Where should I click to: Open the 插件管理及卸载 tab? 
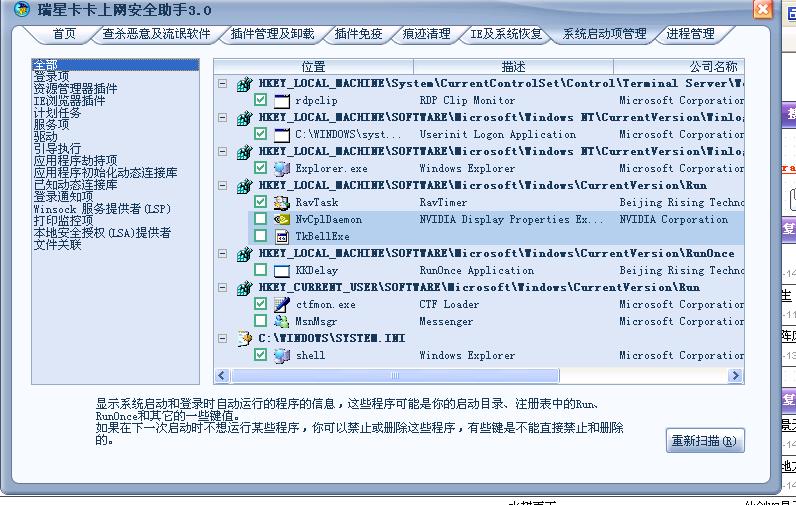click(x=273, y=34)
